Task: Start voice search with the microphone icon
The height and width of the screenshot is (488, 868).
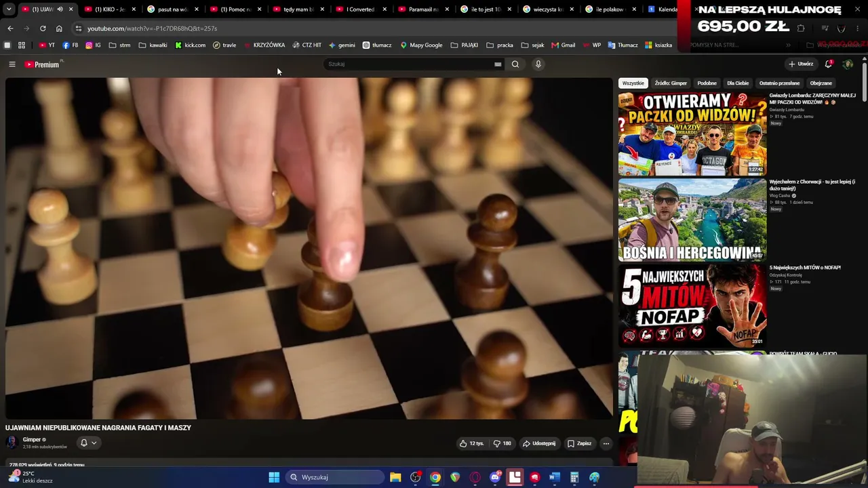Action: (538, 64)
